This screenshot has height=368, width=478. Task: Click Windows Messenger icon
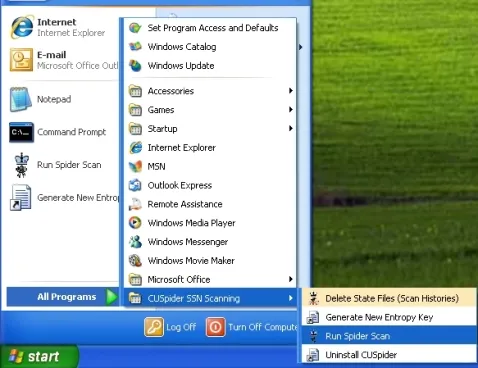click(x=135, y=242)
